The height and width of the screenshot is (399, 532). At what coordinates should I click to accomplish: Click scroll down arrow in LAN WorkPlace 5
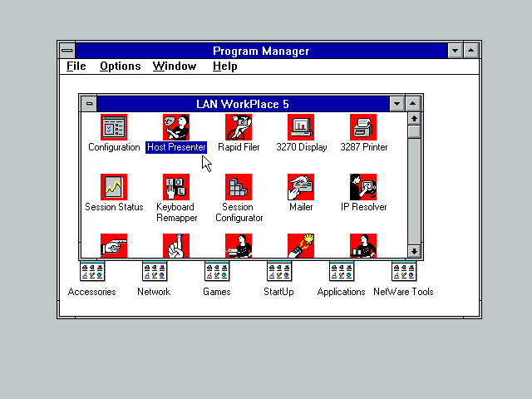pyautogui.click(x=414, y=251)
